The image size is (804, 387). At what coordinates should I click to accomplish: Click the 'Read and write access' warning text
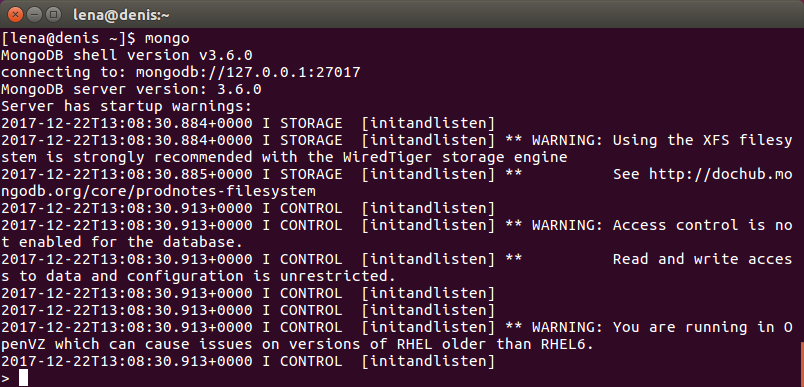coord(702,259)
